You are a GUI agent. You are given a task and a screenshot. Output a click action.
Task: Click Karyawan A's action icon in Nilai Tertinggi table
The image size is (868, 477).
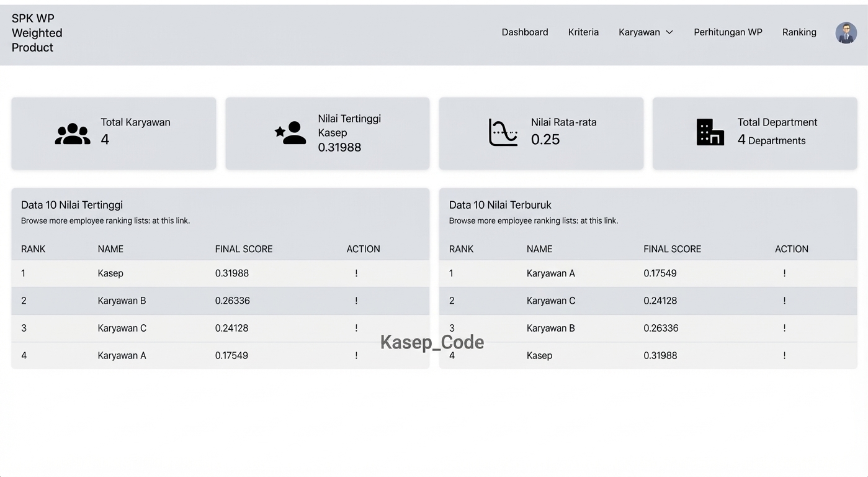coord(356,355)
